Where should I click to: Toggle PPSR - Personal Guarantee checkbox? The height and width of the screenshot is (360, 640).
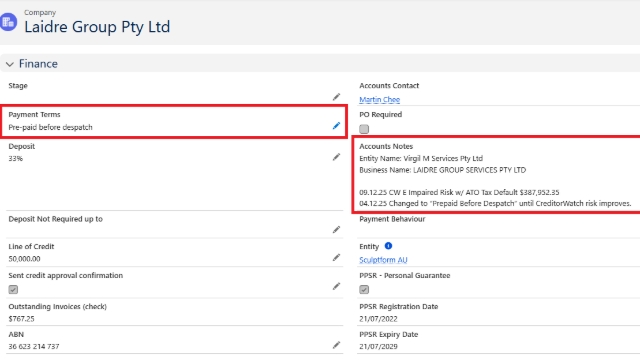point(364,289)
